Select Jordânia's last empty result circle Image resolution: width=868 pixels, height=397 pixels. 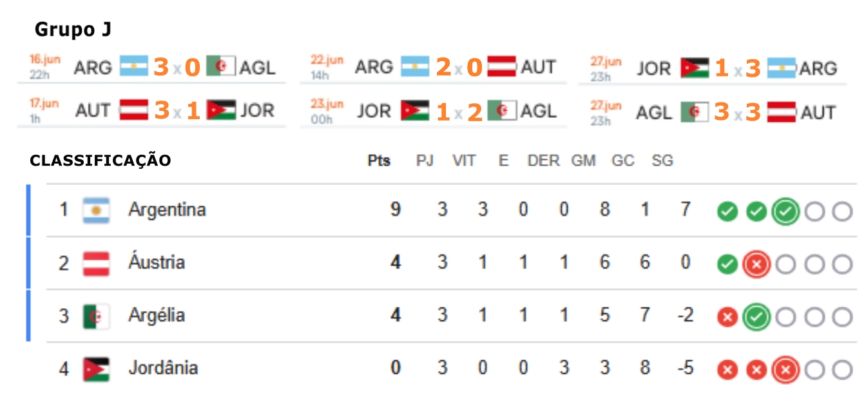(842, 370)
